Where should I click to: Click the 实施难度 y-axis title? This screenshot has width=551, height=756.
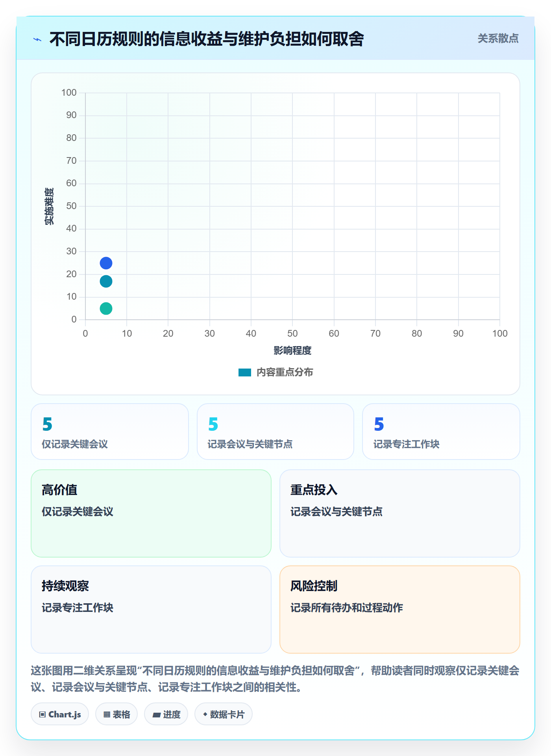pyautogui.click(x=49, y=206)
